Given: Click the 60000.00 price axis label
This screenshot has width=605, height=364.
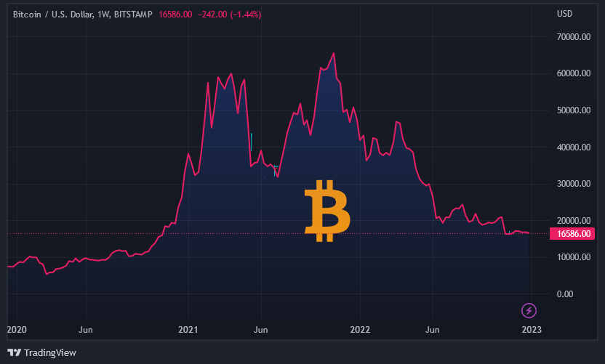Looking at the screenshot, I should (573, 73).
